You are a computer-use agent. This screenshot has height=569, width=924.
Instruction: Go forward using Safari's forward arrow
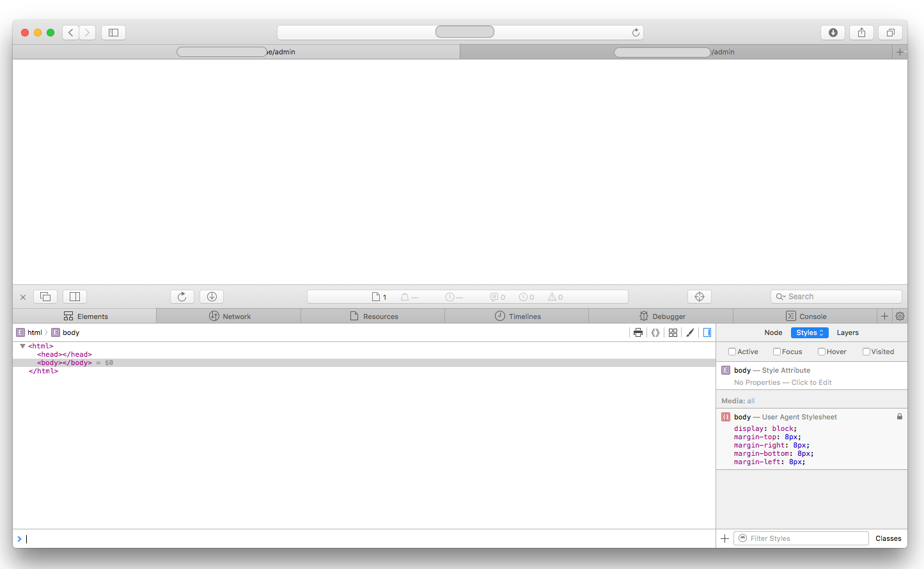[x=88, y=33]
